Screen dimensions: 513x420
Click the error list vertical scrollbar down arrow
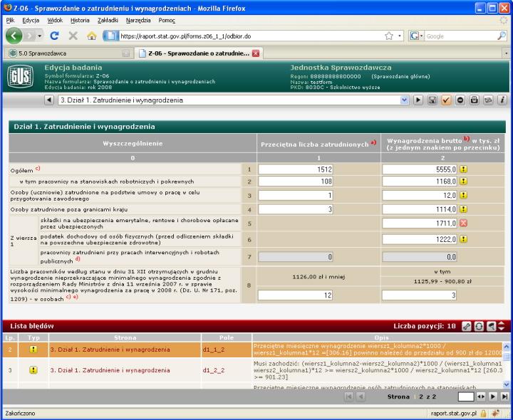point(507,384)
